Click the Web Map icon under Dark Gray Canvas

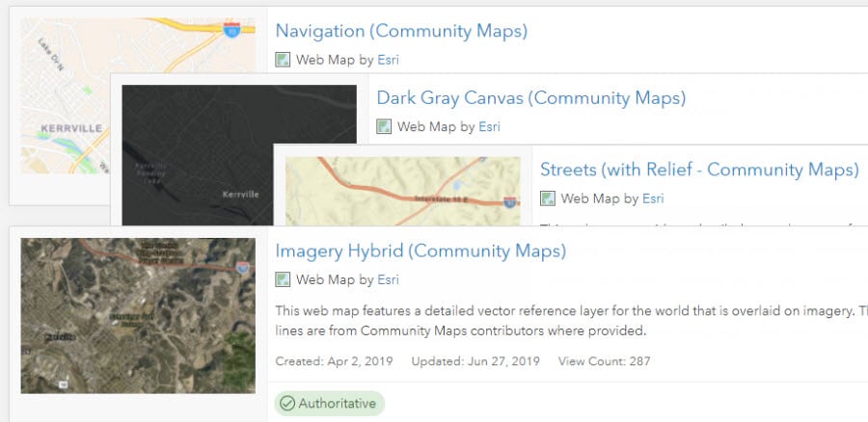coord(384,126)
